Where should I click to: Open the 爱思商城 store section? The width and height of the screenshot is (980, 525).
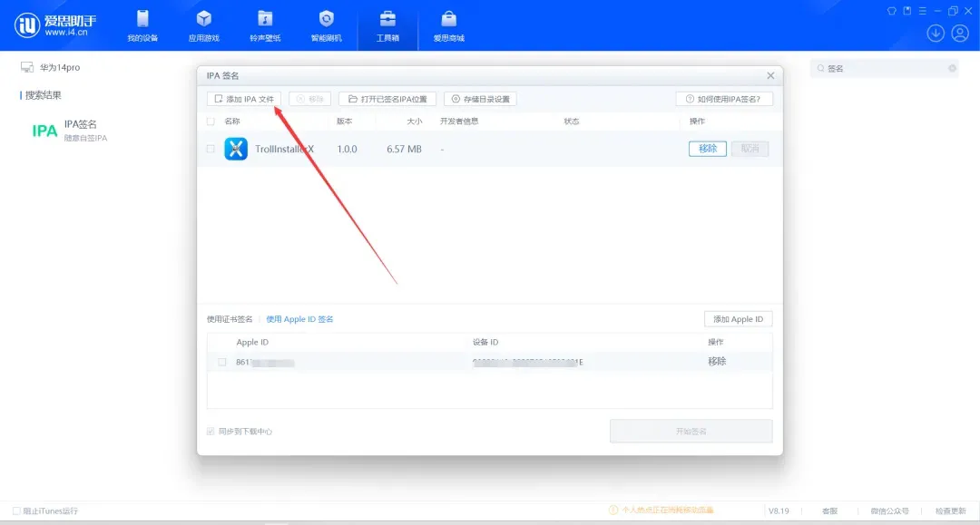(x=448, y=25)
